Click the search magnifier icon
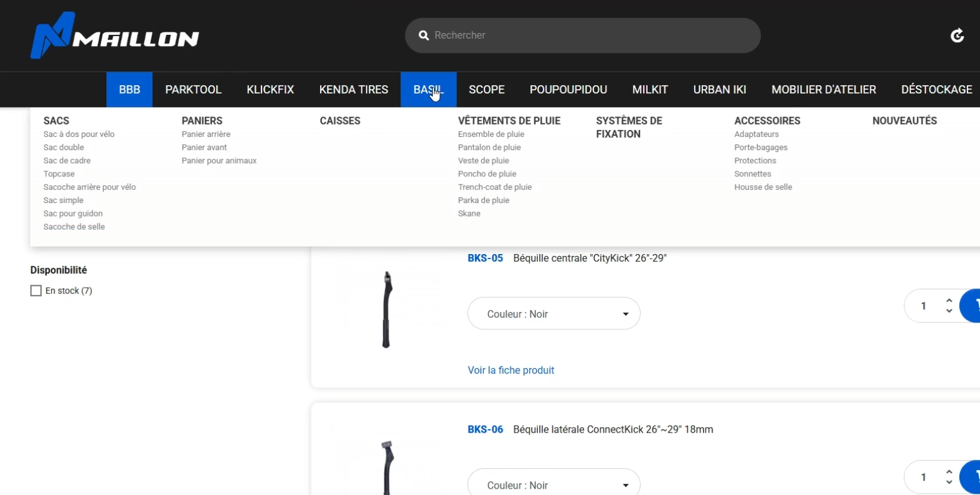Image resolution: width=980 pixels, height=495 pixels. pos(424,35)
